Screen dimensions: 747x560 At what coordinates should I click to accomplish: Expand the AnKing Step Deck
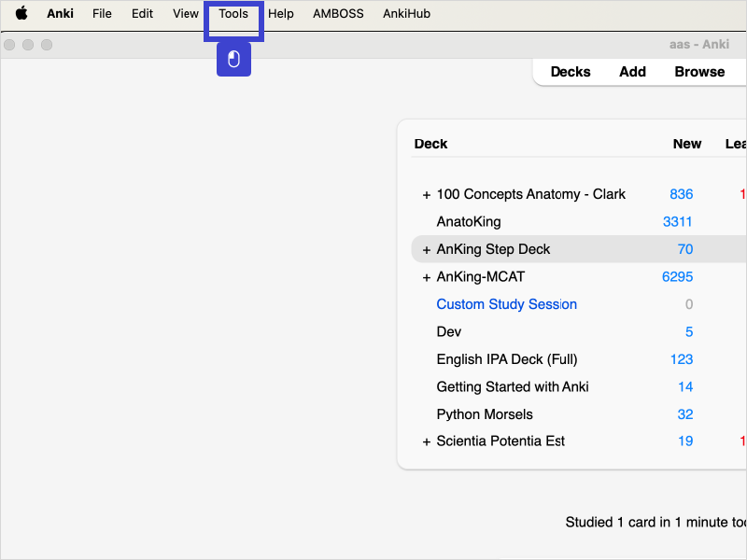point(427,250)
